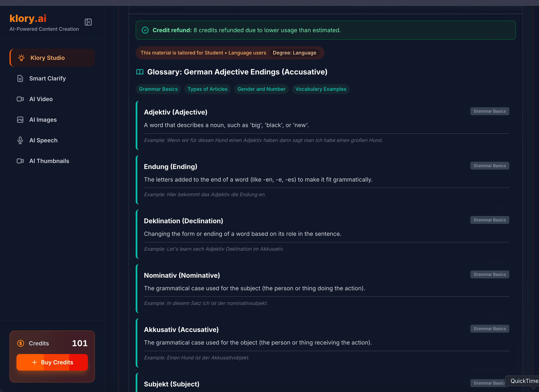Collapse the sidebar with the panel icon
The height and width of the screenshot is (392, 539).
click(x=88, y=22)
